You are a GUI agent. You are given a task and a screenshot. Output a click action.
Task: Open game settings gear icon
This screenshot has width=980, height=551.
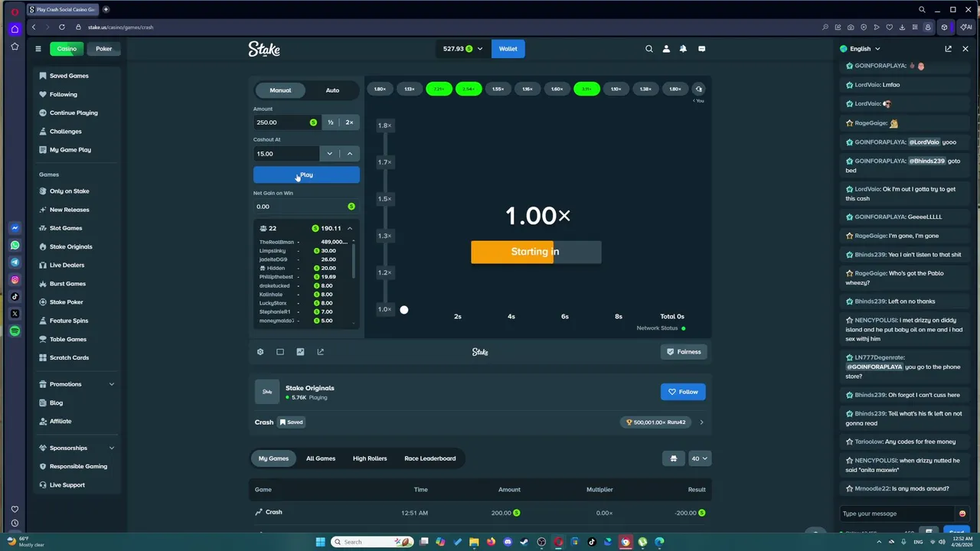click(x=260, y=352)
